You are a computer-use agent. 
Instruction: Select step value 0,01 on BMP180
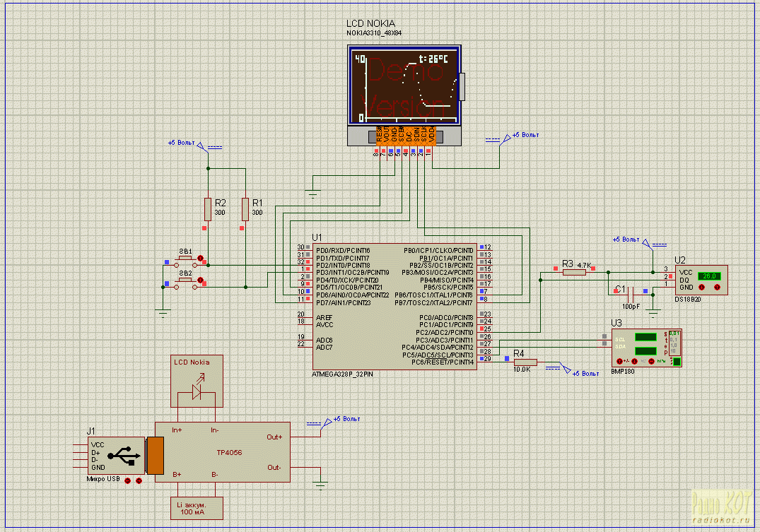[x=674, y=333]
